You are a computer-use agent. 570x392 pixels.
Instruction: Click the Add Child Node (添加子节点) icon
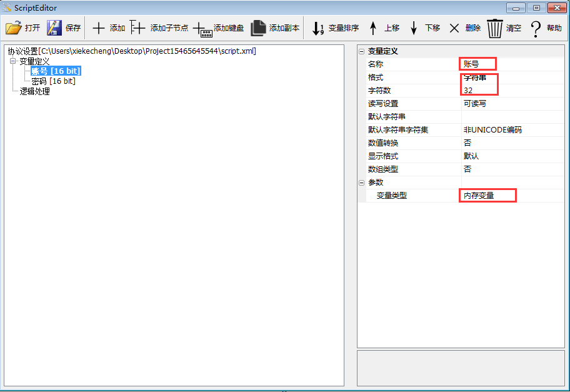tap(137, 28)
